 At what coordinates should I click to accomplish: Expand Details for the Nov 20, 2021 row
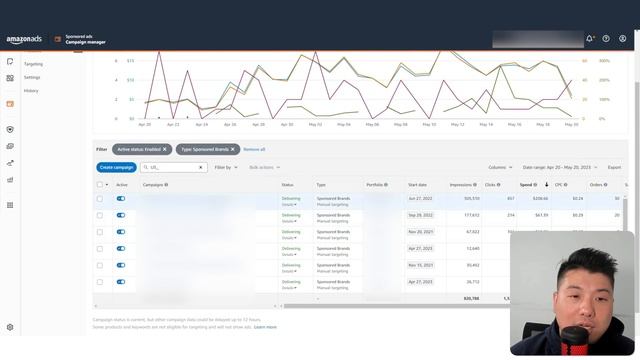pyautogui.click(x=289, y=238)
